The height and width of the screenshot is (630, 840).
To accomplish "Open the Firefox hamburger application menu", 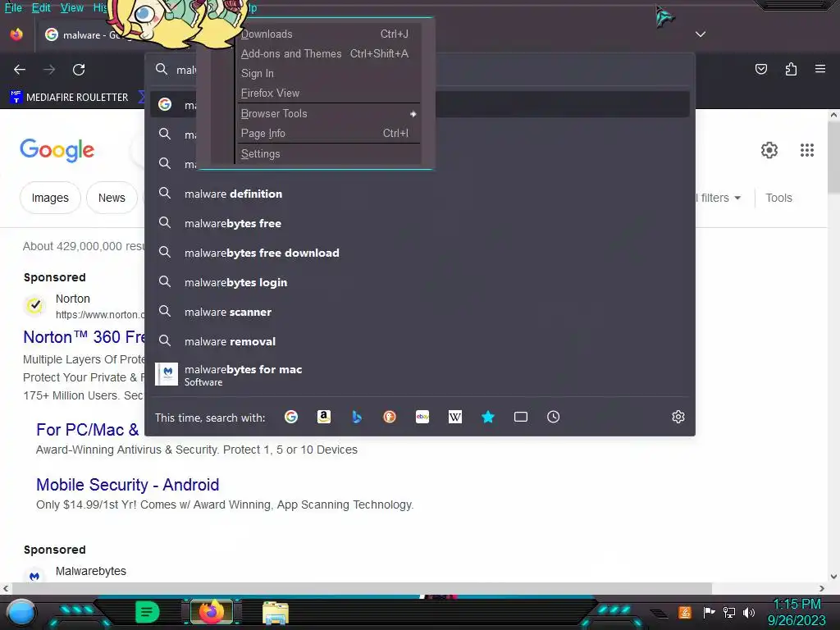I will pyautogui.click(x=820, y=69).
